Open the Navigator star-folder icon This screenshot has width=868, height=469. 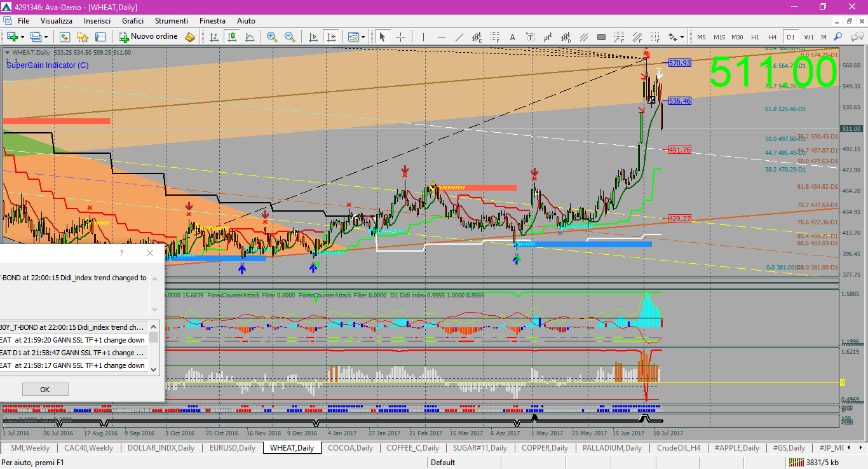83,37
